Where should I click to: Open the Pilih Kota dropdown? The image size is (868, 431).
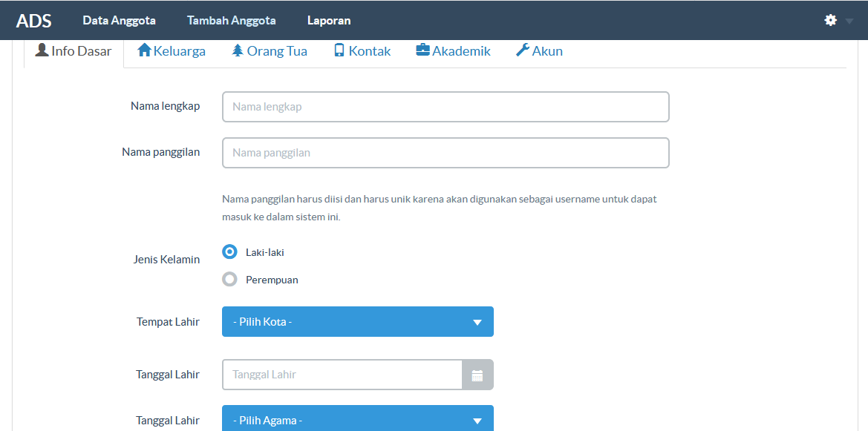tap(357, 321)
